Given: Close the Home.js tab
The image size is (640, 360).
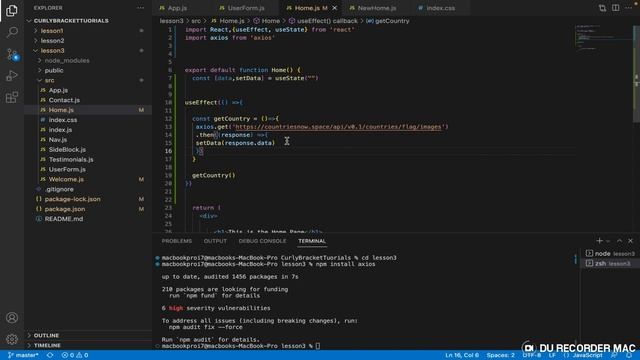Looking at the screenshot, I should (x=335, y=8).
